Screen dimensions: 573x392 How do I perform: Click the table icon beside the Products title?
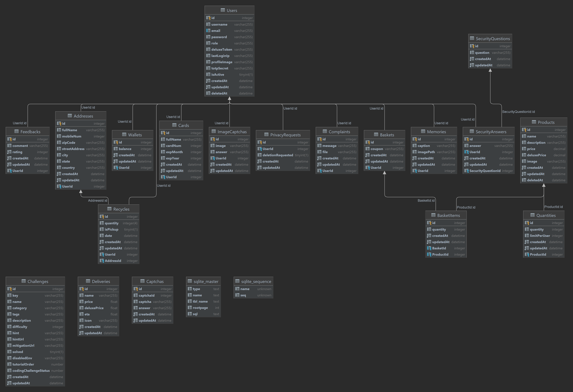[x=534, y=122]
